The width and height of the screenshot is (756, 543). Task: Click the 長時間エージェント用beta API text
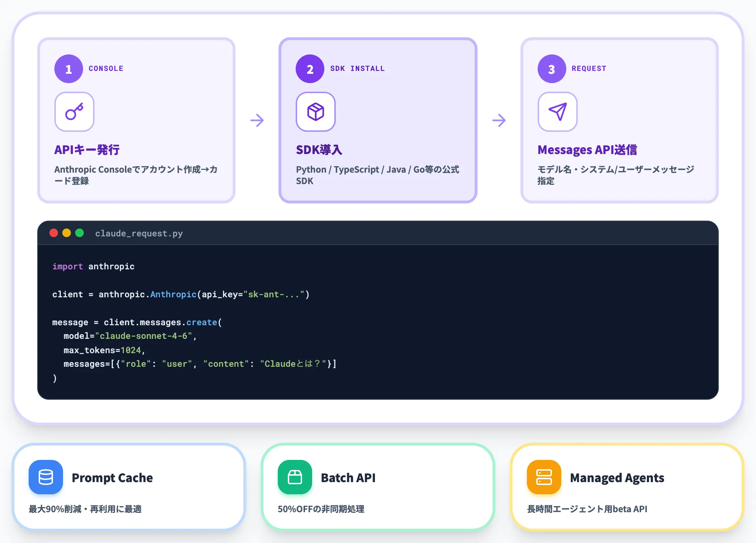pos(587,509)
